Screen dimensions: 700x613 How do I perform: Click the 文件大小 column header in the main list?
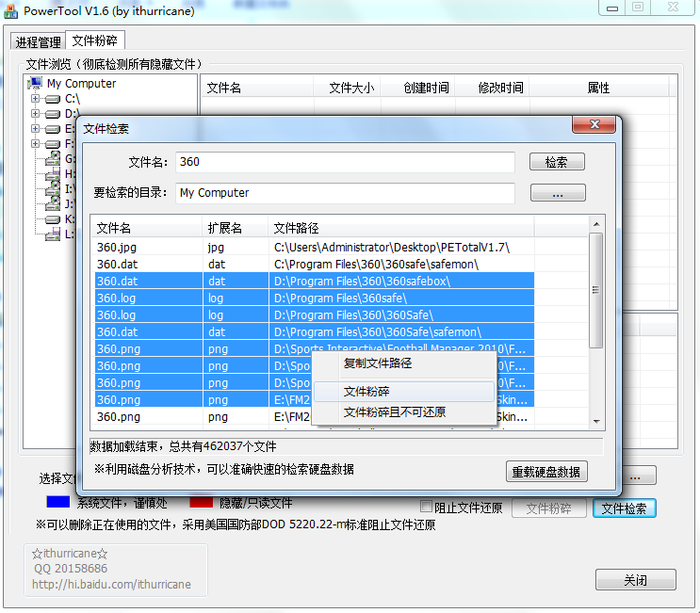tap(347, 88)
